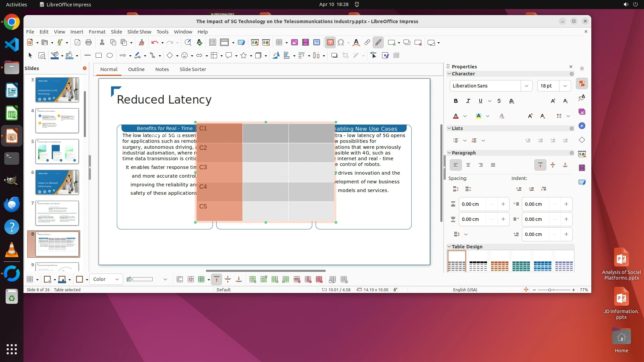Image resolution: width=644 pixels, height=362 pixels.
Task: Increase above paragraph spacing with plus button
Action: click(503, 204)
